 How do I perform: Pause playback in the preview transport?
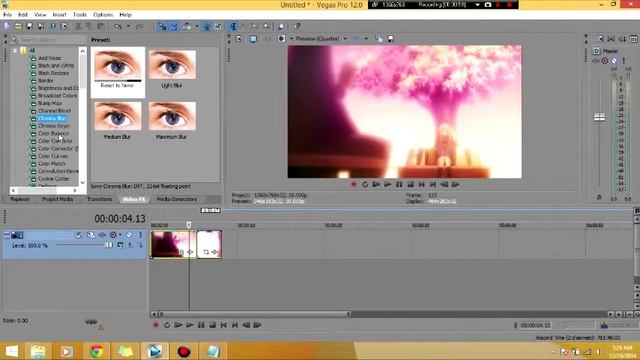click(399, 184)
